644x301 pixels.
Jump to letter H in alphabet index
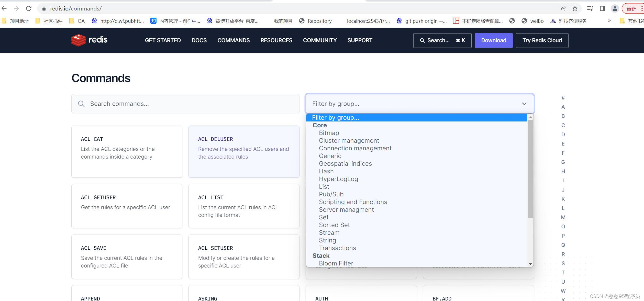tap(563, 171)
